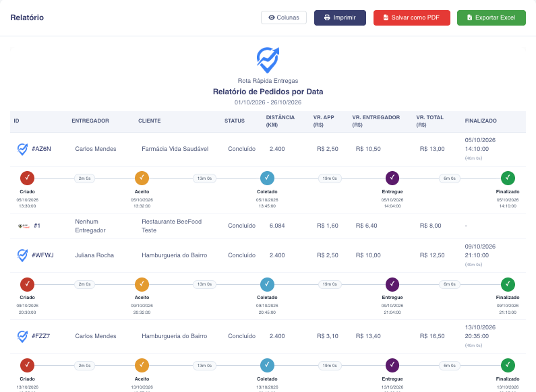Click the red Criado marker dated 09/10/2026
This screenshot has width=536, height=392.
[28, 284]
